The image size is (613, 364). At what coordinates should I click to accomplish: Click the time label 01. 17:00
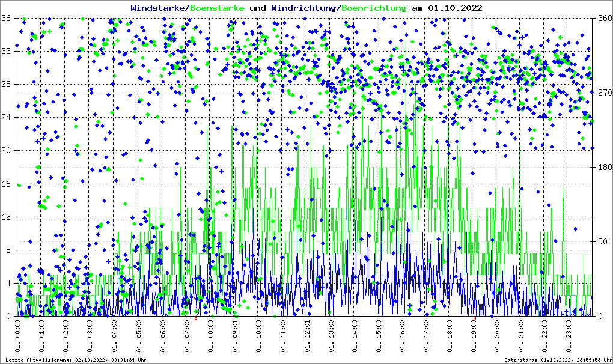click(426, 336)
